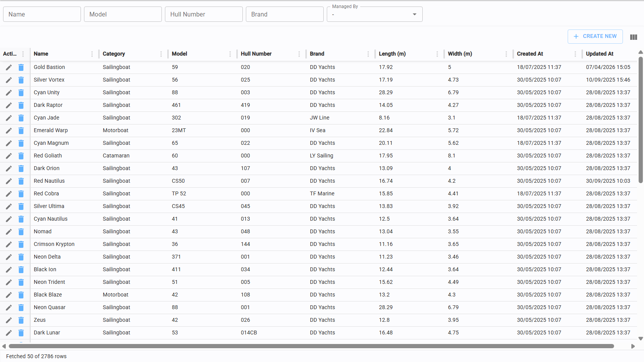Open Hull Number column menu

[x=299, y=54]
